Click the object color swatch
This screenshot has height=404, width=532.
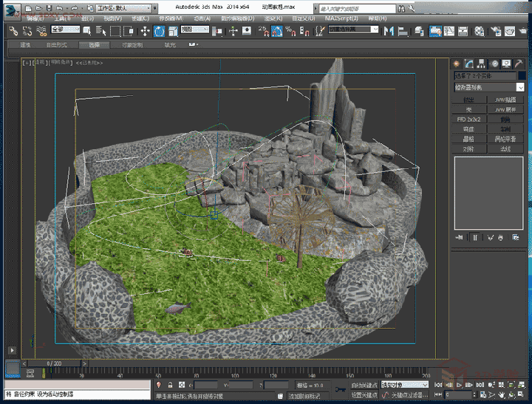pos(521,76)
